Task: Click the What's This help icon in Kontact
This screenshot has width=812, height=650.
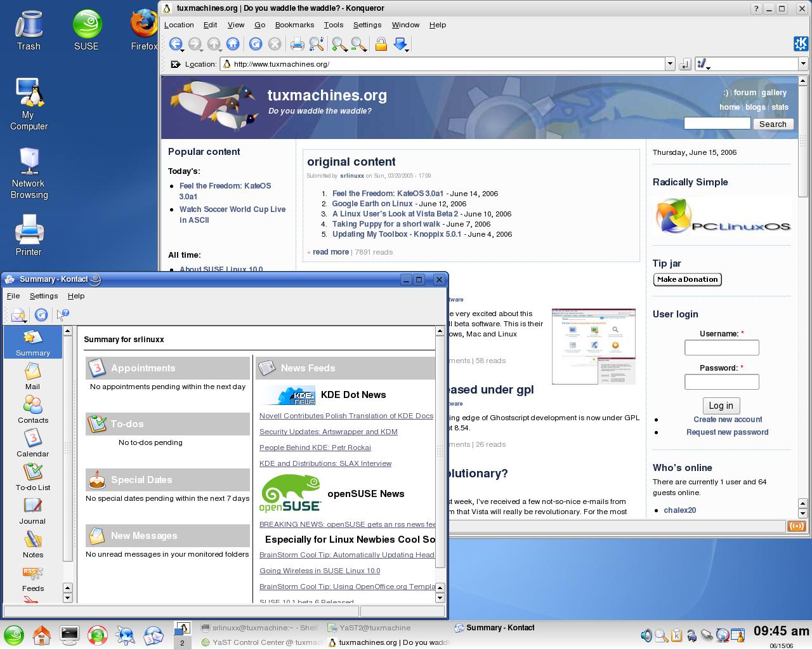Action: point(63,314)
